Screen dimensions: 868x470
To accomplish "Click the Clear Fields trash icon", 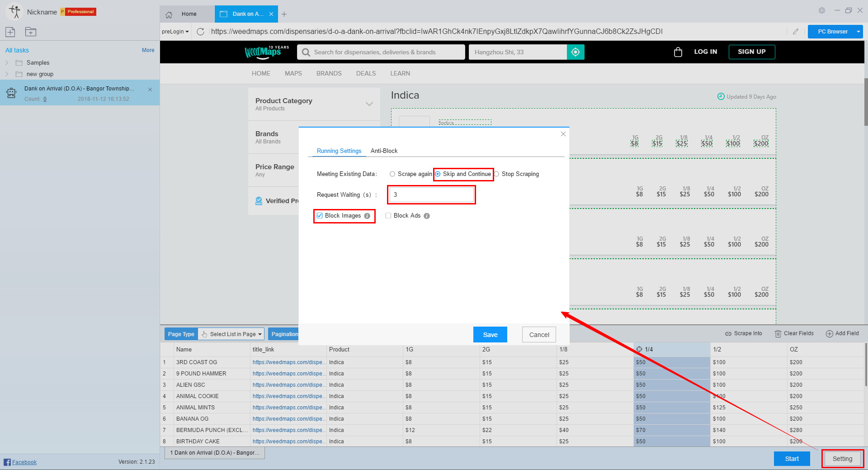I will coord(778,333).
